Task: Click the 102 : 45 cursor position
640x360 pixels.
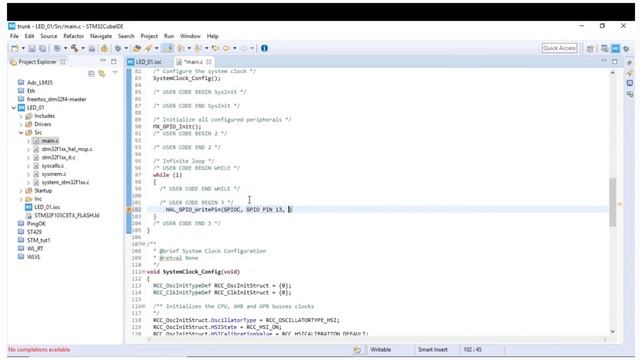Action: (473, 350)
